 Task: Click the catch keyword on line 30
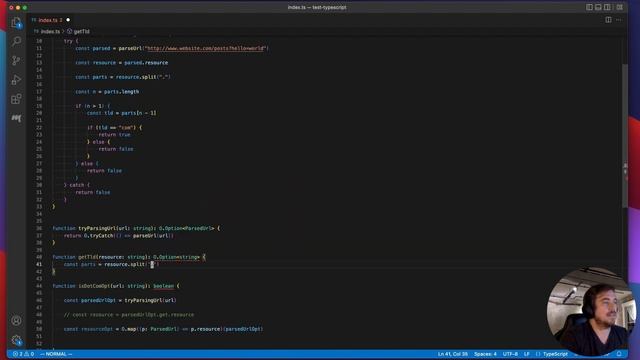click(x=77, y=185)
